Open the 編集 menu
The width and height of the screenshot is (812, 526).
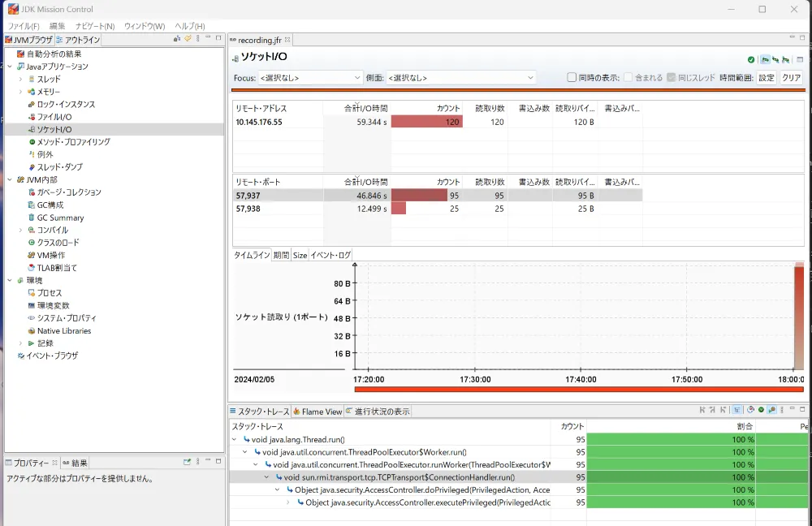(57, 26)
